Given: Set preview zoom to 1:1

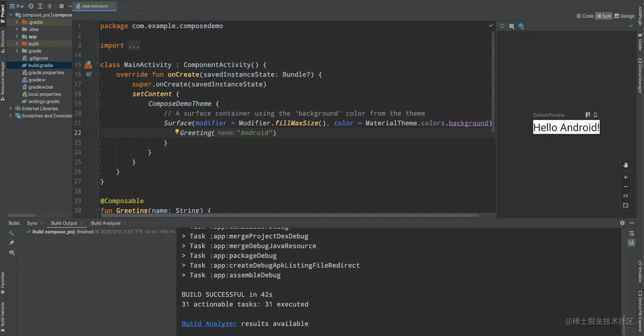Looking at the screenshot, I should click(x=626, y=196).
